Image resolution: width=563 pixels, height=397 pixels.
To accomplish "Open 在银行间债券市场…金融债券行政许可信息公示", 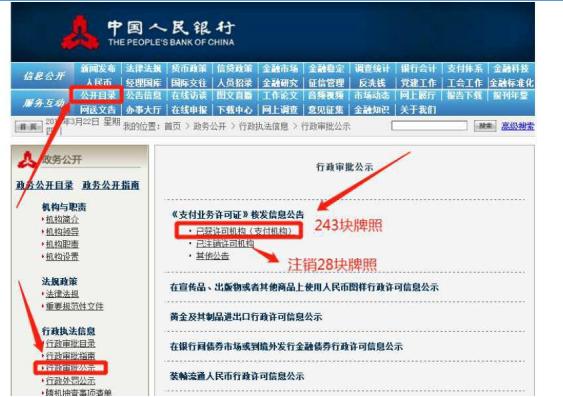I will click(x=286, y=347).
